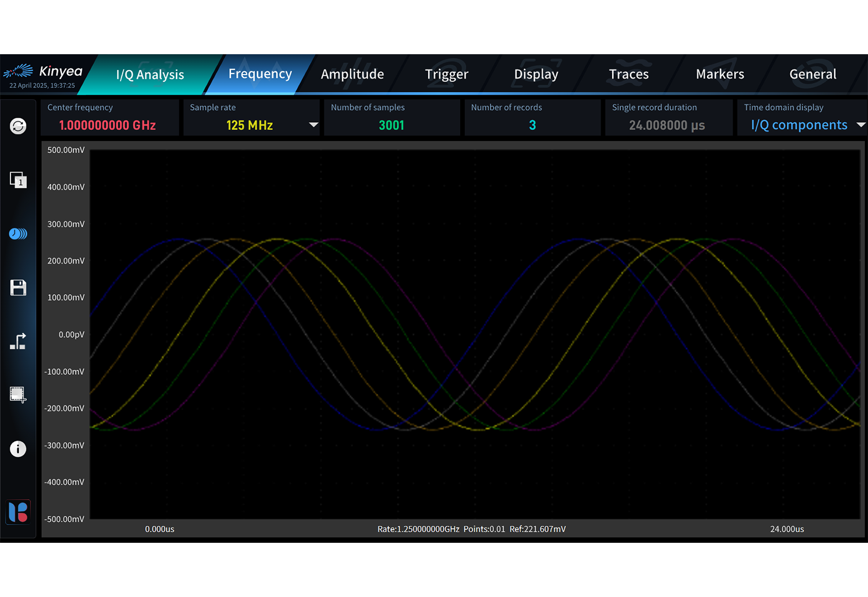868x597 pixels.
Task: Click the red and blue app logo icon
Action: tap(18, 512)
